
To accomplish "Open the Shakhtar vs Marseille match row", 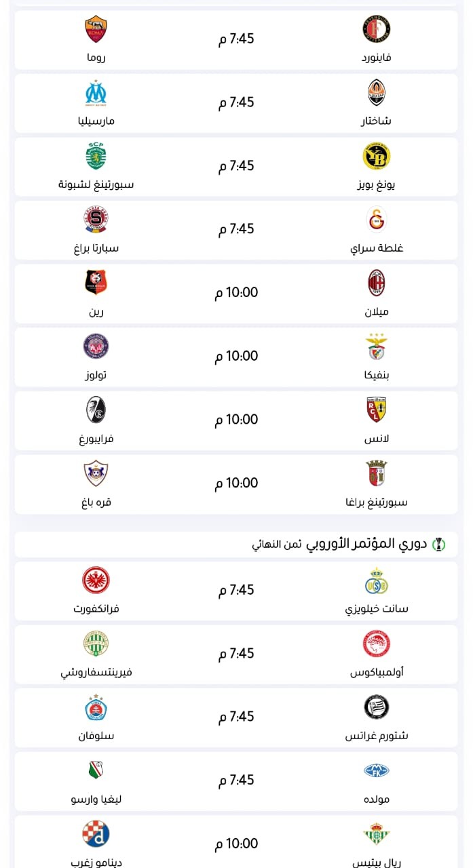I will [x=236, y=103].
